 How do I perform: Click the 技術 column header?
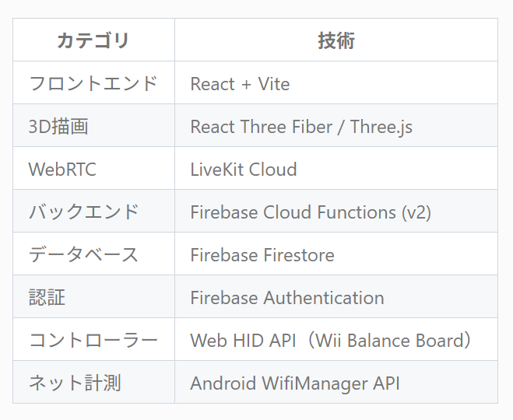336,40
